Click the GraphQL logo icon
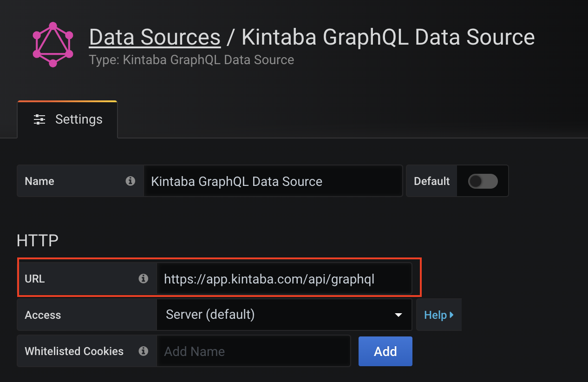This screenshot has height=382, width=588. [x=53, y=45]
